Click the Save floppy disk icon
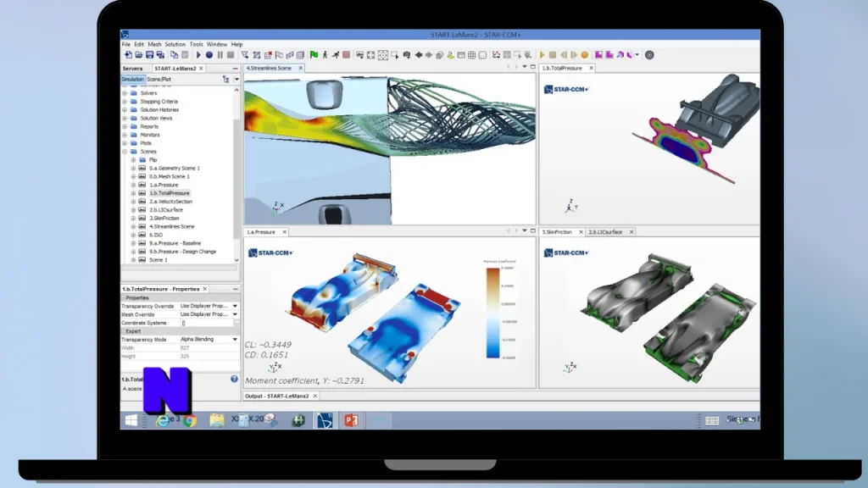 [149, 55]
